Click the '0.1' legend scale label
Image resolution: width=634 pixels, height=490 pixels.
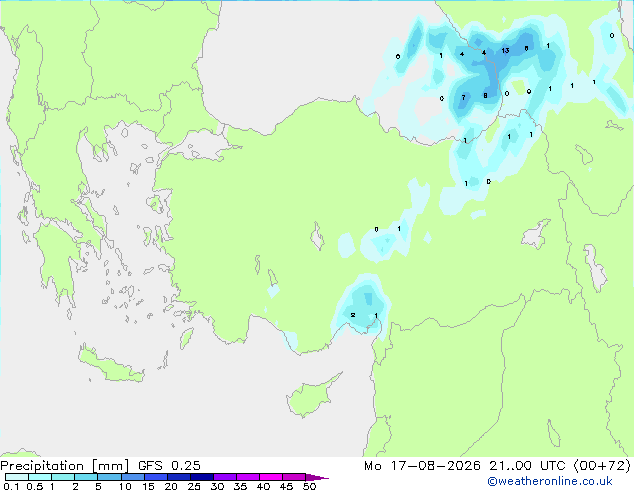tap(11, 486)
